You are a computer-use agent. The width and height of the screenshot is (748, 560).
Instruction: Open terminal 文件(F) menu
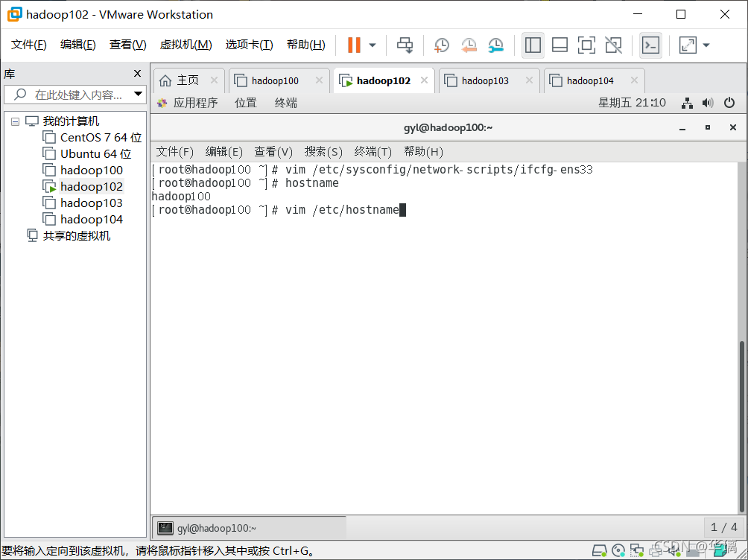174,152
